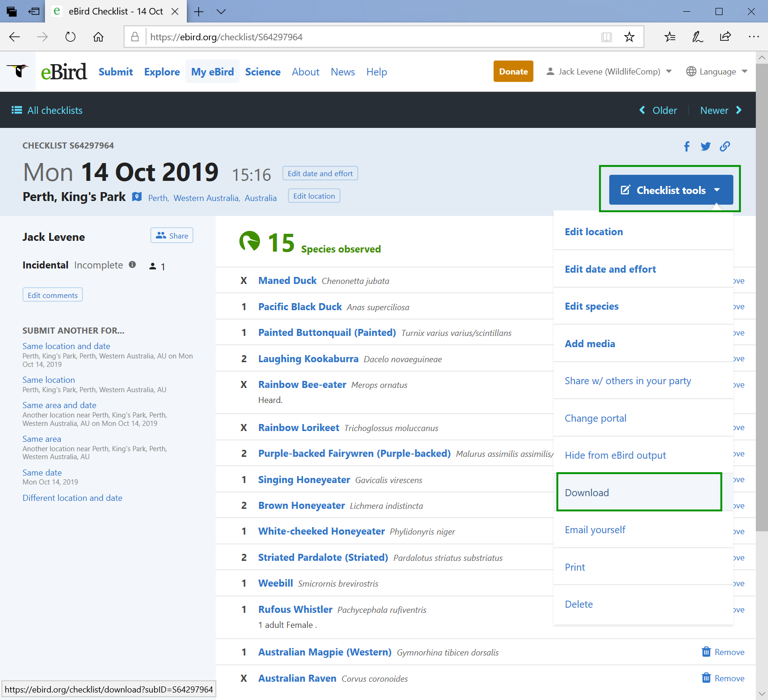Click trash Remove icon for Australian Raven
The image size is (768, 700).
706,678
